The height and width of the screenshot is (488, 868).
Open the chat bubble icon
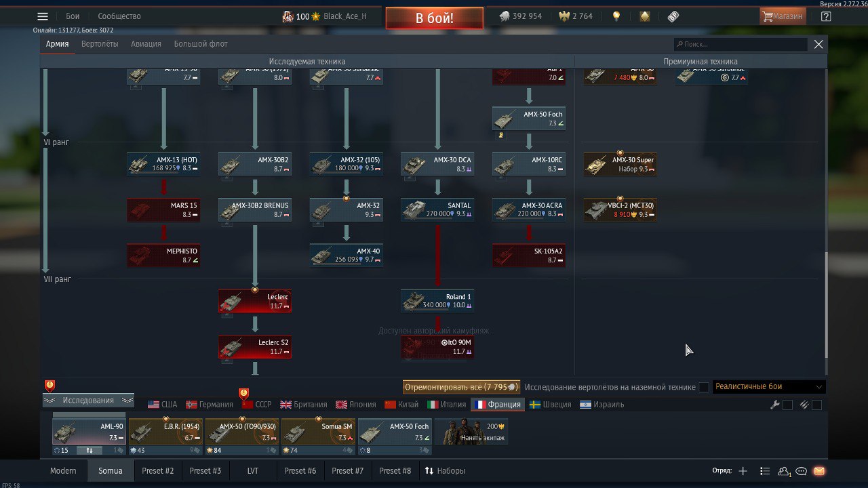pyautogui.click(x=801, y=471)
